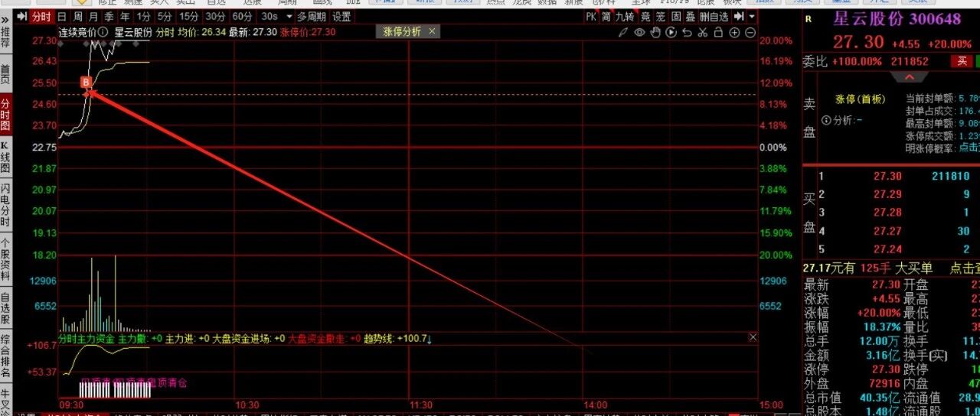
Task: Click 删自选 to remove from watchlist
Action: tap(714, 16)
